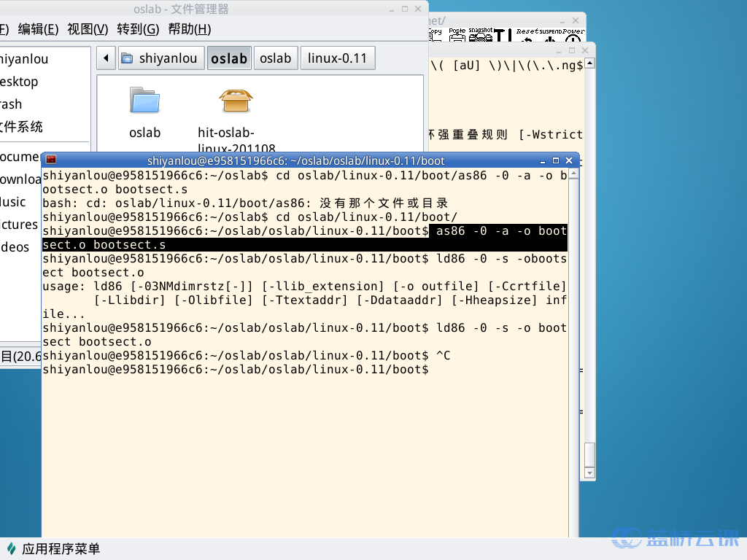This screenshot has width=747, height=560.
Task: Open the 编辑(E) menu
Action: coord(38,29)
